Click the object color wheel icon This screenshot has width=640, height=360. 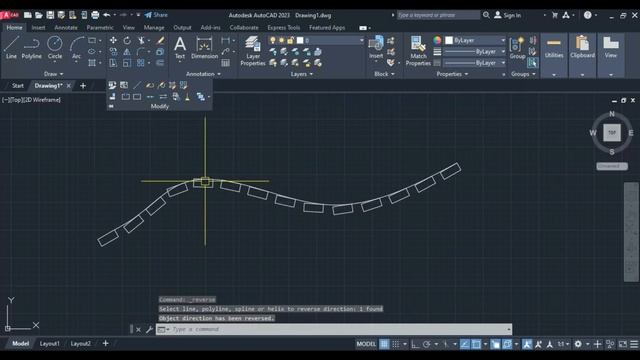point(437,40)
